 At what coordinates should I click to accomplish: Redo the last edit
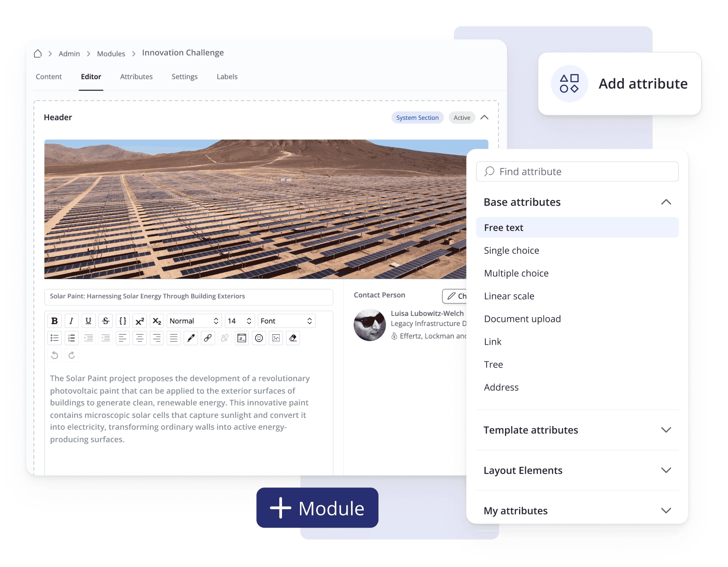coord(71,355)
